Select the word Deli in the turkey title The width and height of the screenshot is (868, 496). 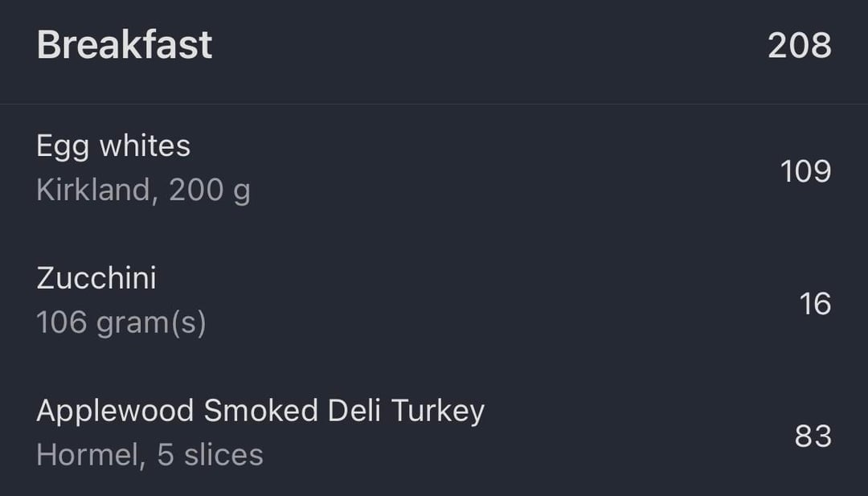pyautogui.click(x=354, y=411)
